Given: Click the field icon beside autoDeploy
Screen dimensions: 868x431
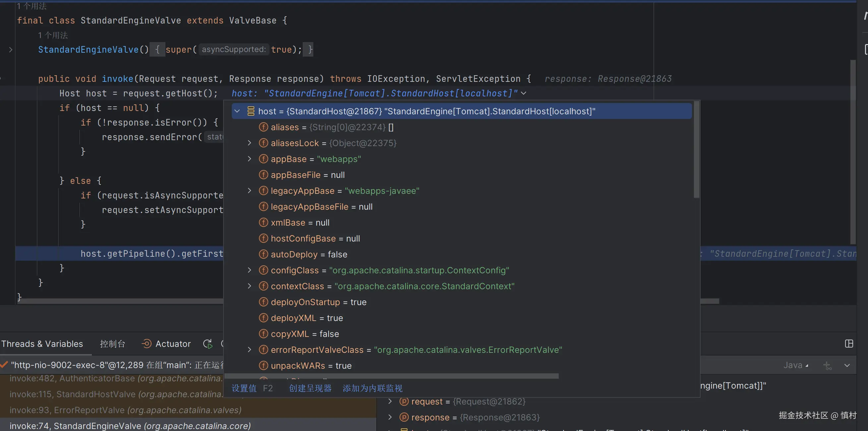Looking at the screenshot, I should pos(263,254).
